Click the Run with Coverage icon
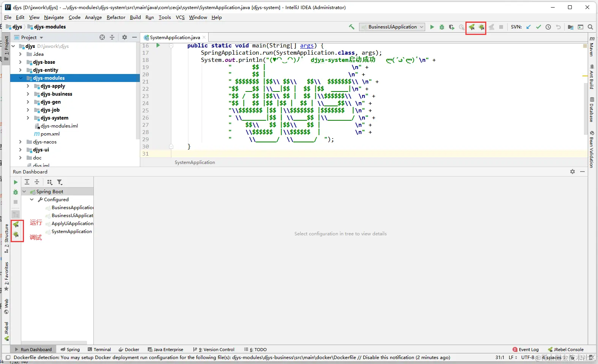598x364 pixels. (451, 27)
